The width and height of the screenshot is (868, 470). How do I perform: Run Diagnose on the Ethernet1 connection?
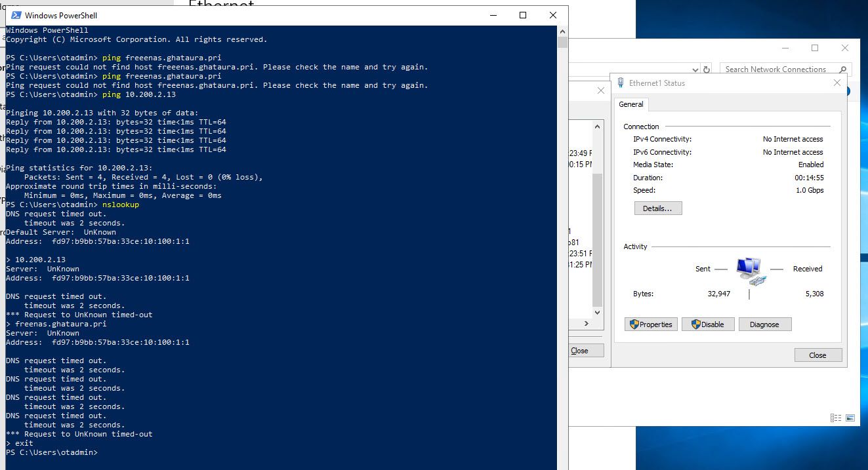point(765,324)
